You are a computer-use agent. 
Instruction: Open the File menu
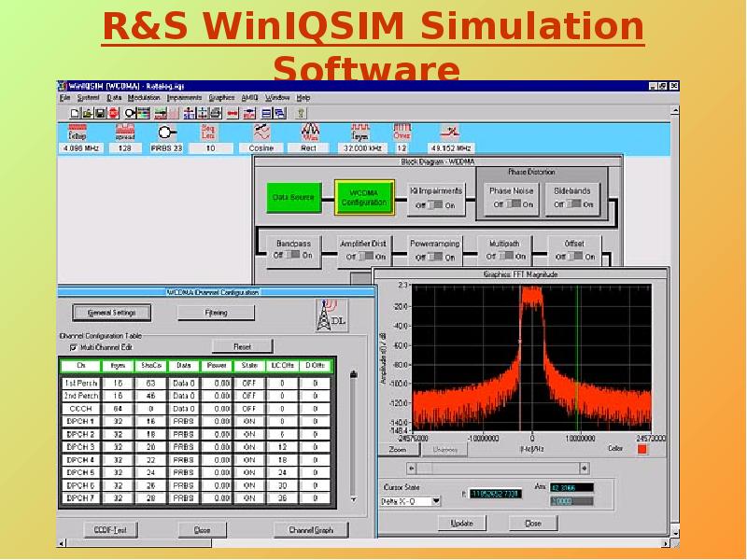(64, 98)
